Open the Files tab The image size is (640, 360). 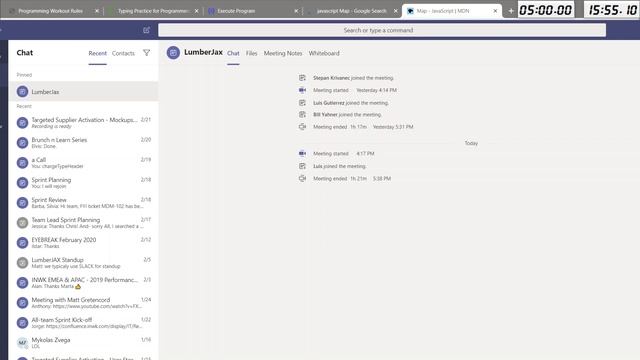click(x=251, y=53)
